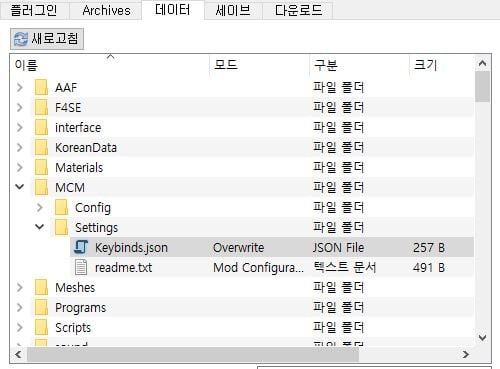
Task: Click the Programs folder icon
Action: pyautogui.click(x=41, y=307)
